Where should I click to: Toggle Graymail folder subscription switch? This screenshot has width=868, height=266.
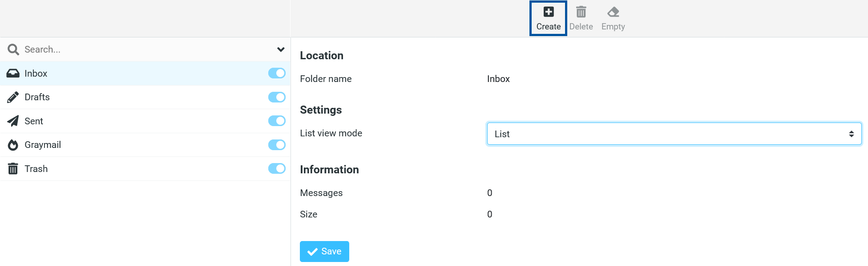point(277,145)
